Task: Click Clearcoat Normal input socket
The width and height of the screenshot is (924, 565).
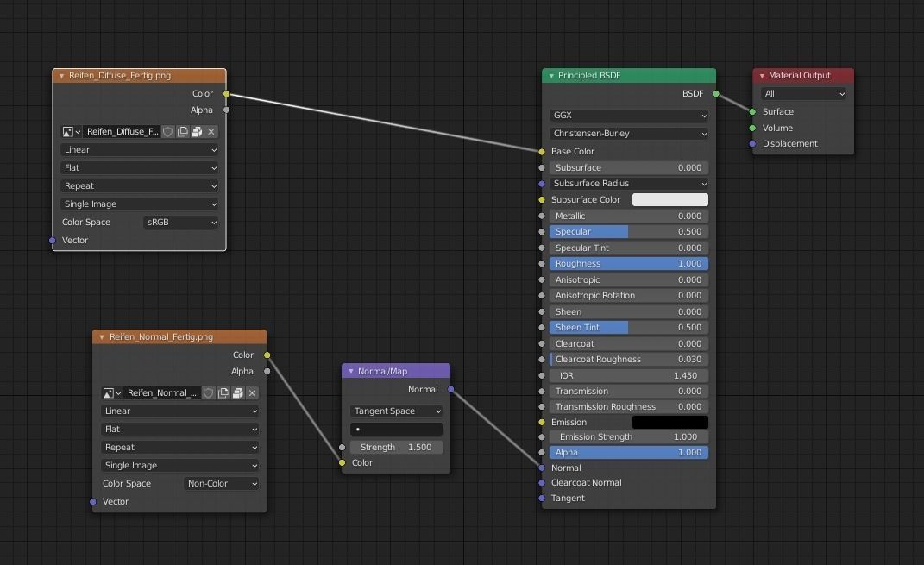Action: (542, 483)
